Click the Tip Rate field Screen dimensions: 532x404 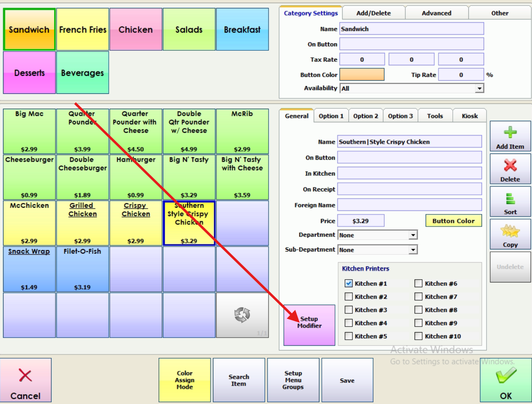pyautogui.click(x=461, y=75)
